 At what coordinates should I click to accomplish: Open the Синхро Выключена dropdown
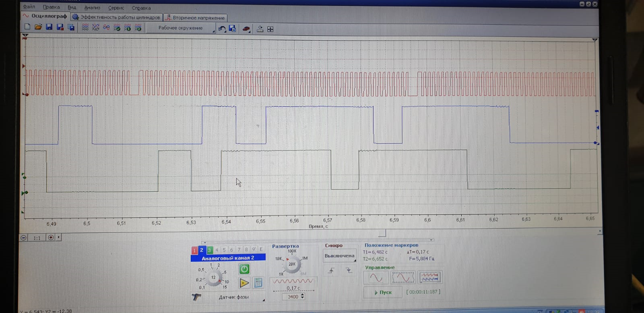pyautogui.click(x=340, y=256)
